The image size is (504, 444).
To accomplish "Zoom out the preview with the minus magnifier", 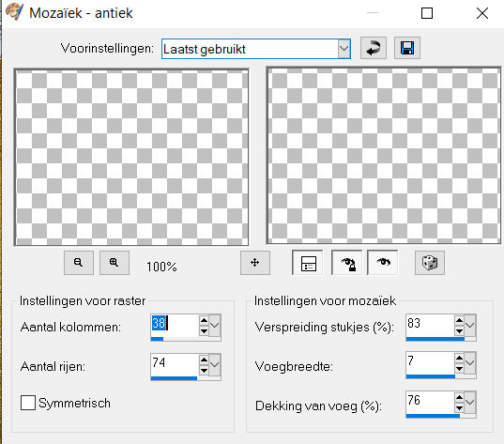I will pos(79,263).
